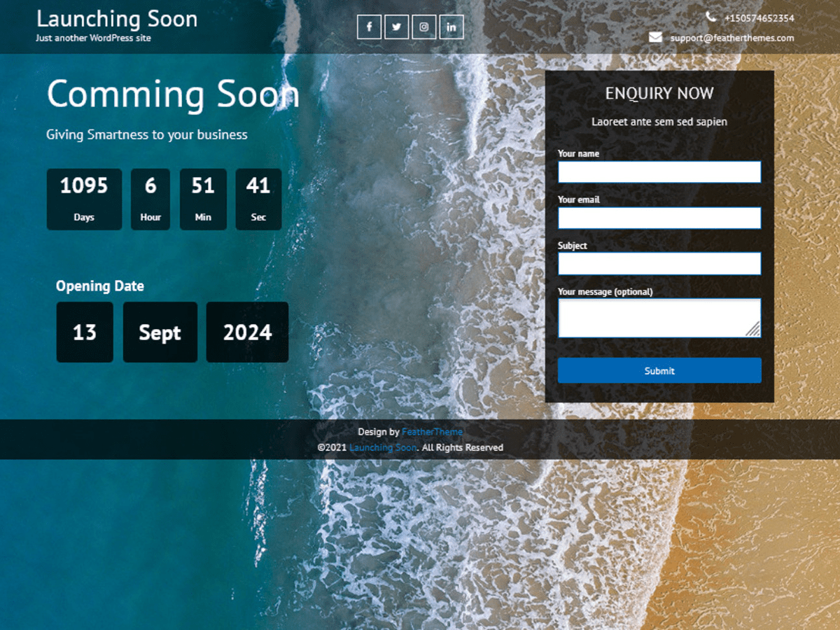Click the LinkedIn social icon

coord(451,27)
